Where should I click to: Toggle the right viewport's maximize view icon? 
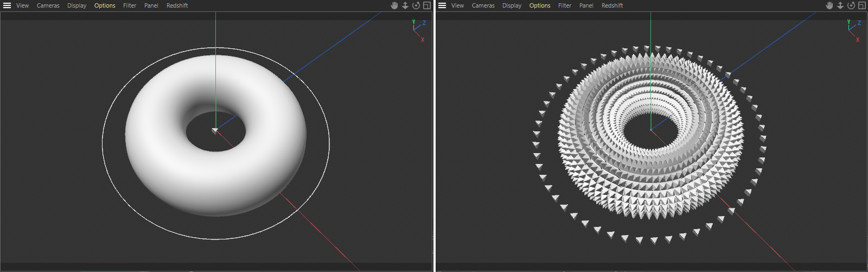point(862,5)
